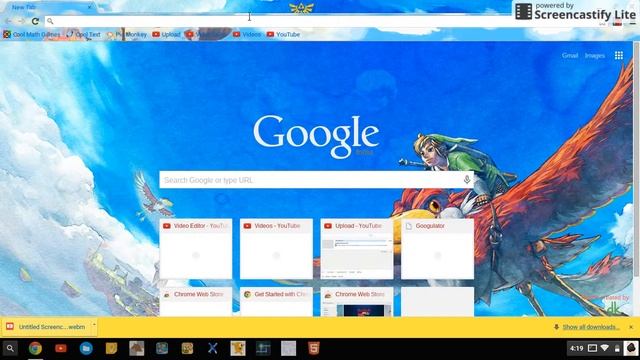The height and width of the screenshot is (360, 640).
Task: Open the Gmail link
Action: [x=570, y=56]
